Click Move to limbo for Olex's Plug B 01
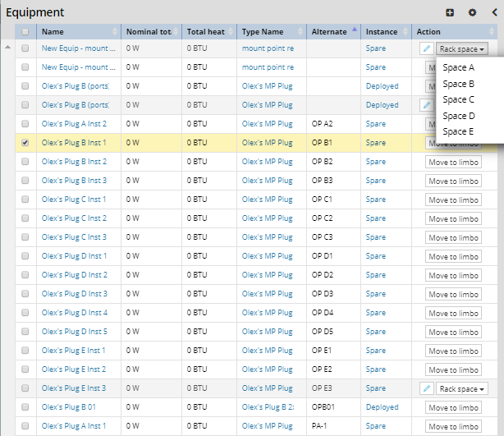 tap(453, 407)
